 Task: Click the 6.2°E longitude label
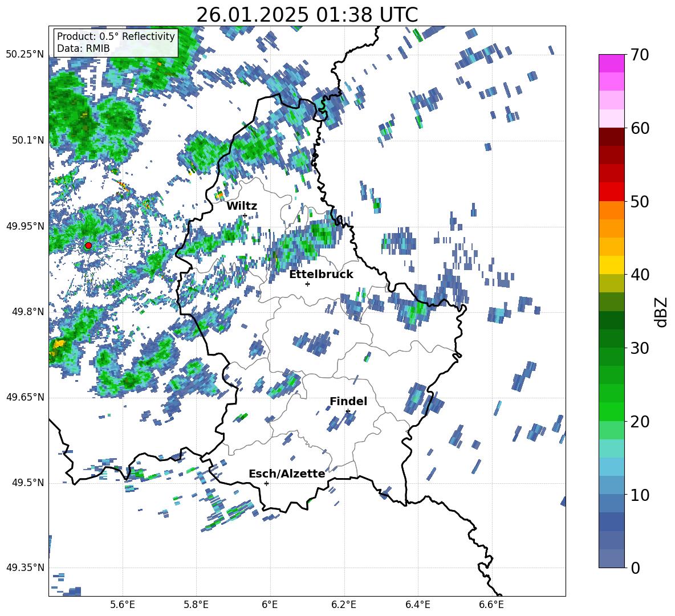point(344,605)
